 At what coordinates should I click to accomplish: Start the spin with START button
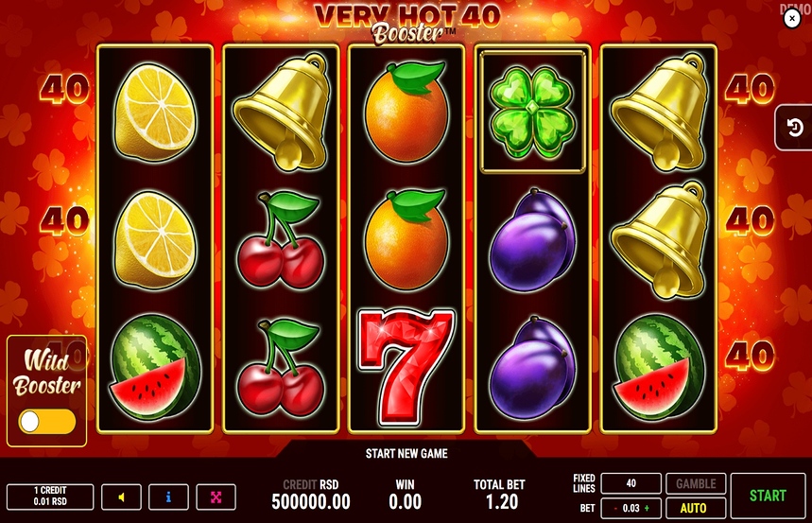768,496
